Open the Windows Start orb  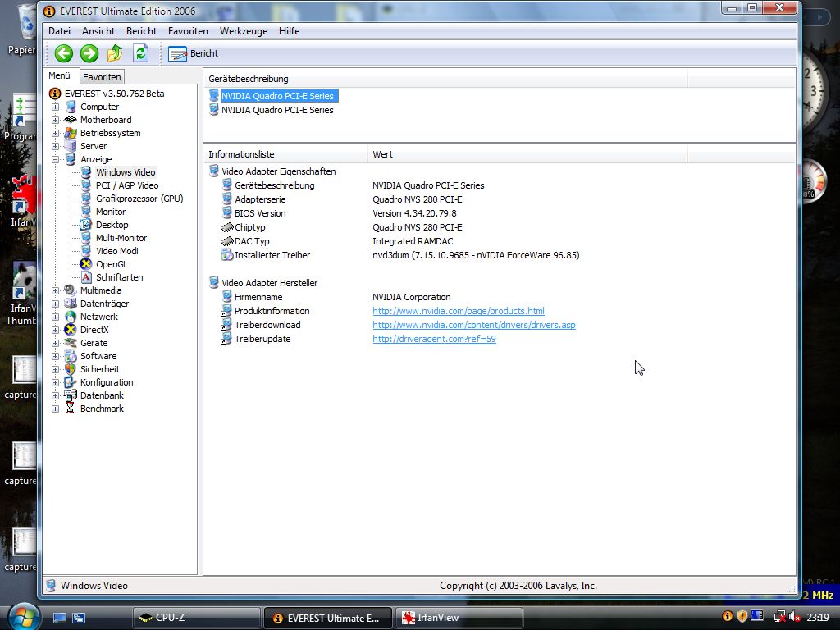coord(22,617)
